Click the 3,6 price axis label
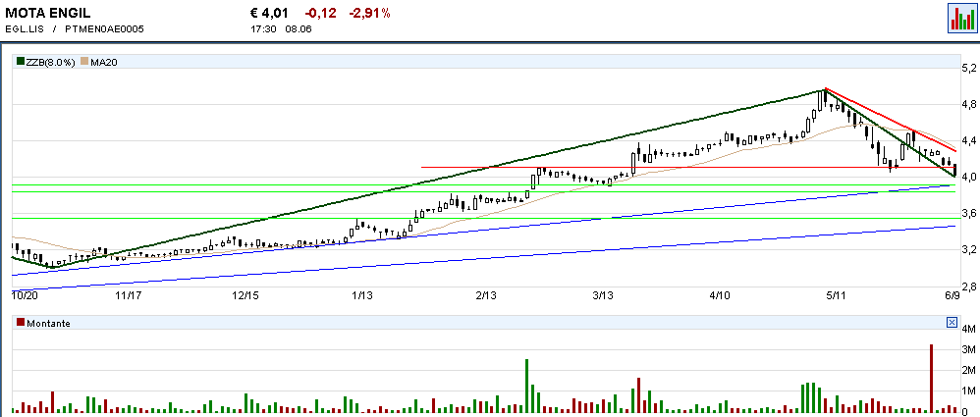The height and width of the screenshot is (417, 980). (969, 214)
